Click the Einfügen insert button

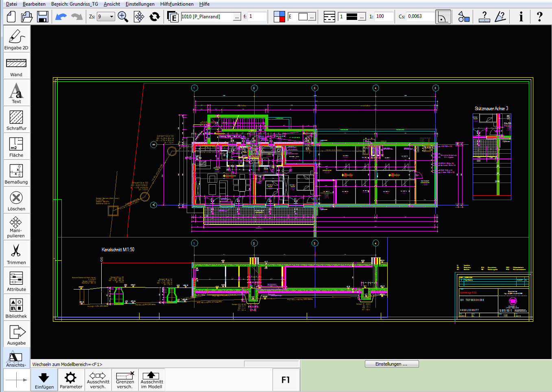44,380
